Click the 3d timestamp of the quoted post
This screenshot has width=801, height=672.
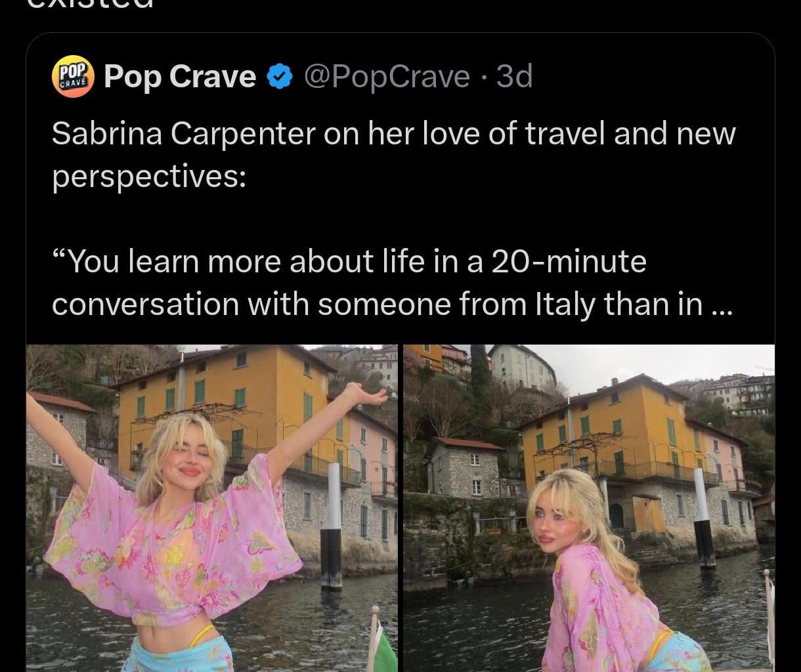click(x=514, y=77)
